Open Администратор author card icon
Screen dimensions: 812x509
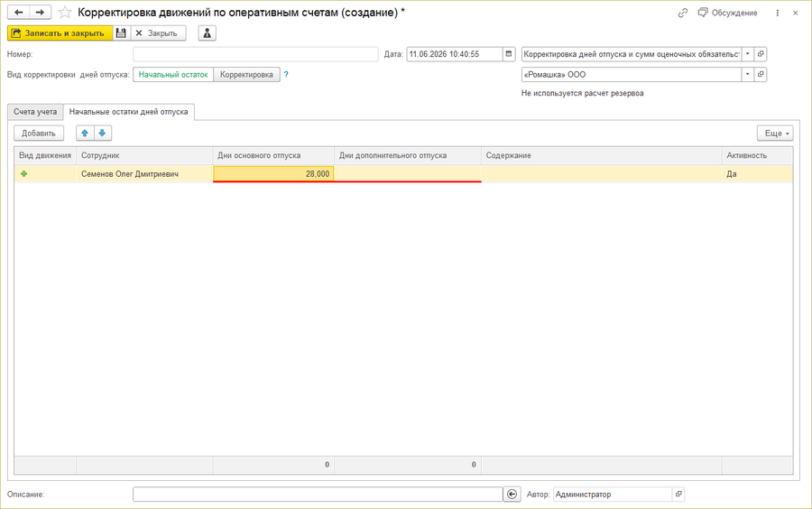point(678,495)
